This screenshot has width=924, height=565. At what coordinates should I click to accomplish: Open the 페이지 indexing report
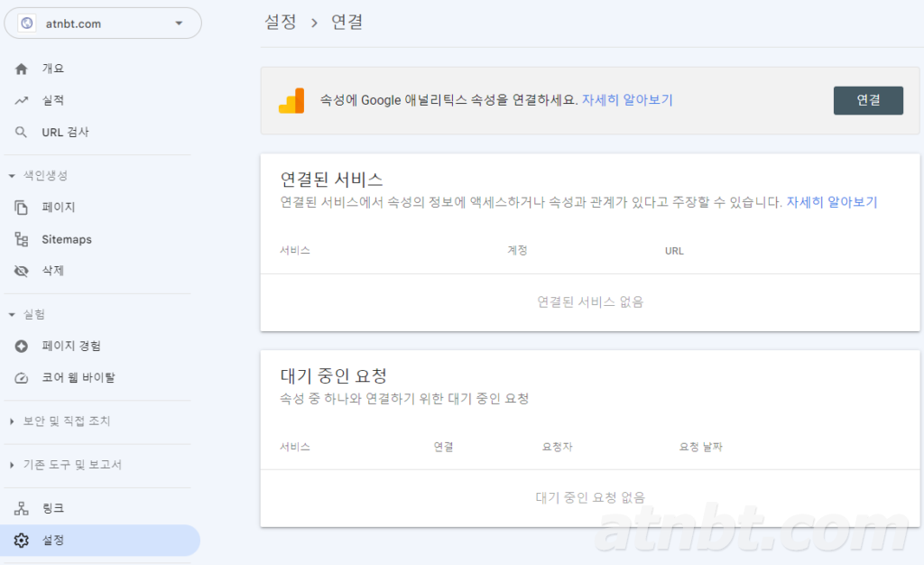click(x=59, y=207)
